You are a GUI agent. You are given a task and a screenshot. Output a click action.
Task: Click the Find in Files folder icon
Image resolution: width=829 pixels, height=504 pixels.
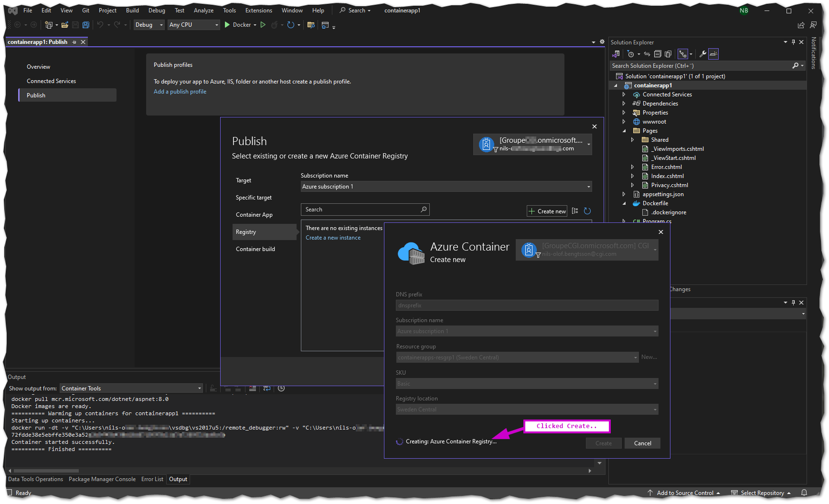tap(311, 25)
